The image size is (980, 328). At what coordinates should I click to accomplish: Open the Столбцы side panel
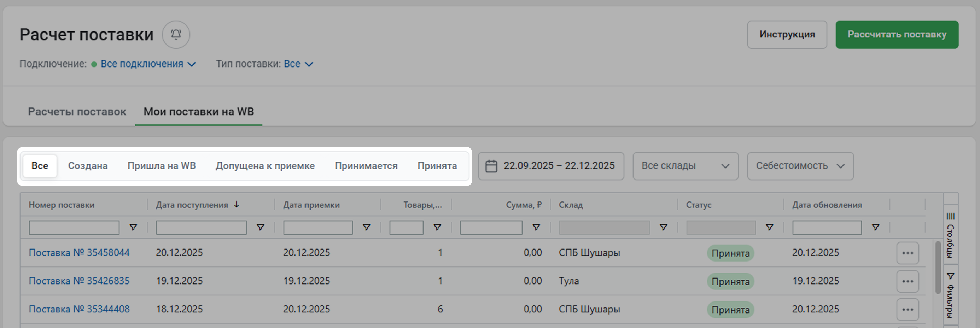(x=950, y=235)
